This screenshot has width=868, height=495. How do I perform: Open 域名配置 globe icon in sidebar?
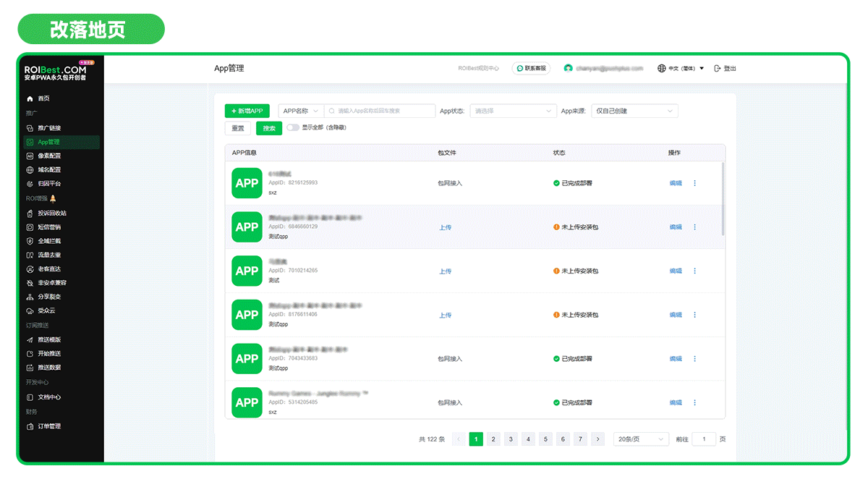[30, 170]
